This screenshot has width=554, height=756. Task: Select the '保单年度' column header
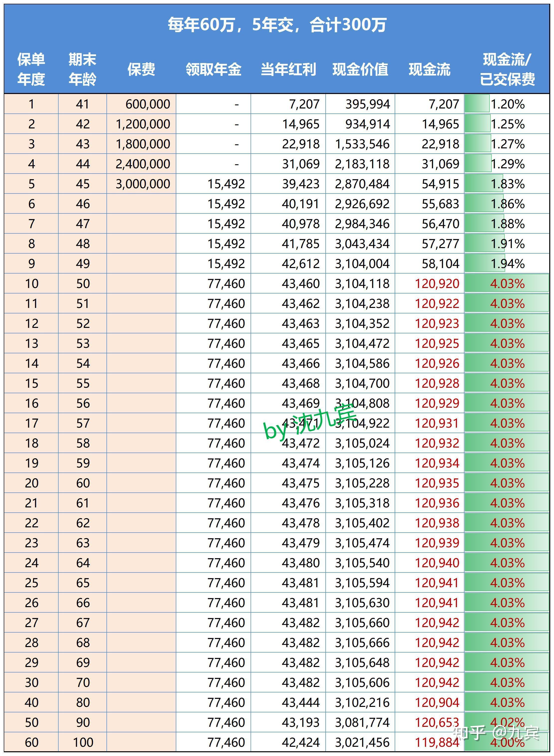(x=31, y=69)
